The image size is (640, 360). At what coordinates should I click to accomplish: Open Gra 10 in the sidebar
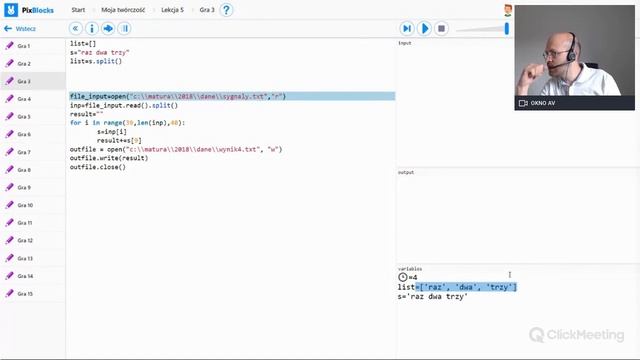33,205
